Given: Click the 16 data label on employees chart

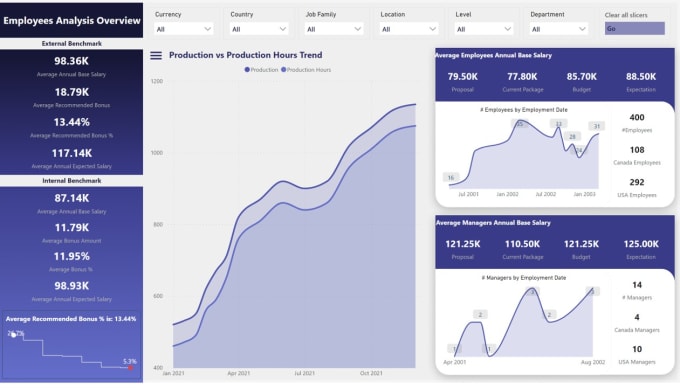Looking at the screenshot, I should click(x=451, y=177).
